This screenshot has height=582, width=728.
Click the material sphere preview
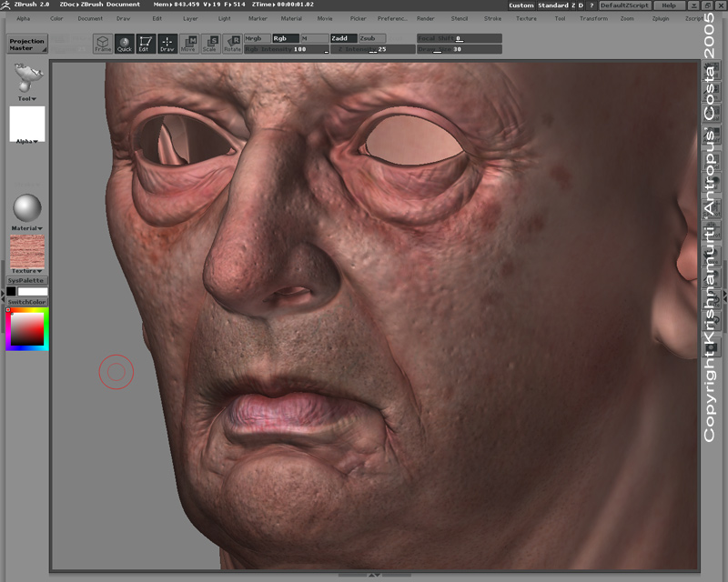[27, 208]
